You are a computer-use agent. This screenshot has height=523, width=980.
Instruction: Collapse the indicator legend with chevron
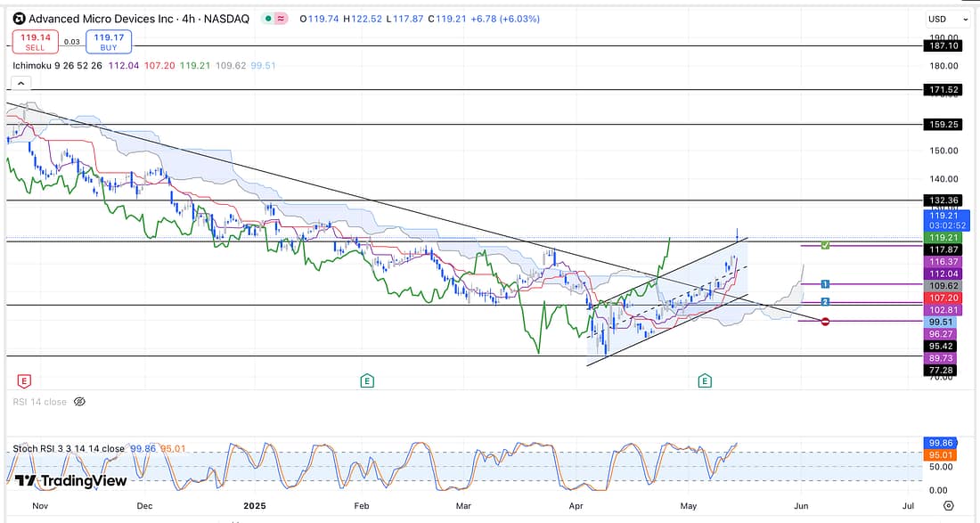(x=20, y=83)
